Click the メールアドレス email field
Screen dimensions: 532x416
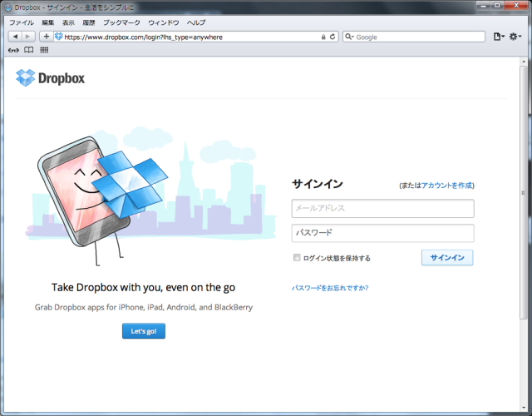[x=382, y=208]
